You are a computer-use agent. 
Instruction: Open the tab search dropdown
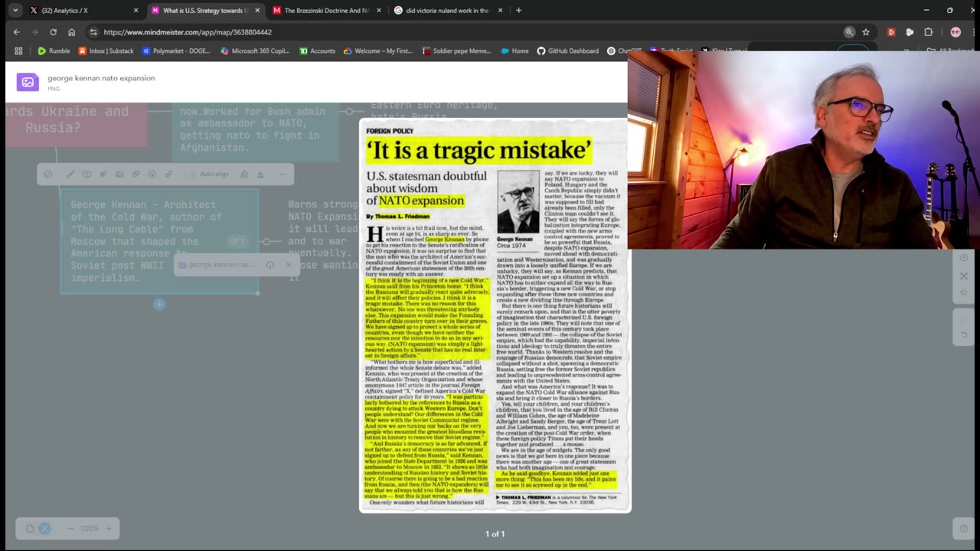15,11
